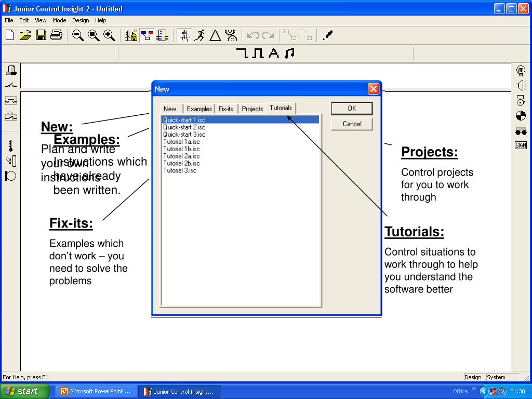This screenshot has height=399, width=532.
Task: Open the Windows start menu
Action: pos(25,391)
